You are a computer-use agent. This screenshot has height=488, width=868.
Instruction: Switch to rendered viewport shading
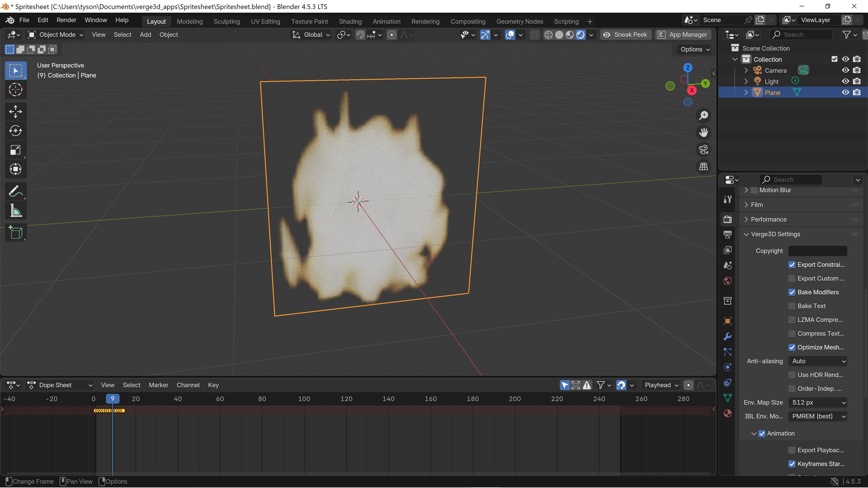point(580,35)
